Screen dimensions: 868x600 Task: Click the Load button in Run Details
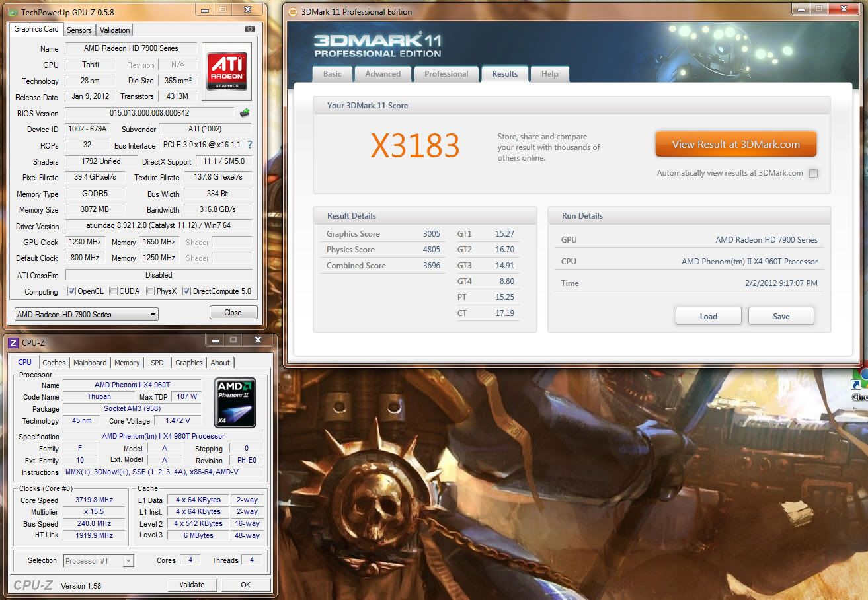(708, 316)
